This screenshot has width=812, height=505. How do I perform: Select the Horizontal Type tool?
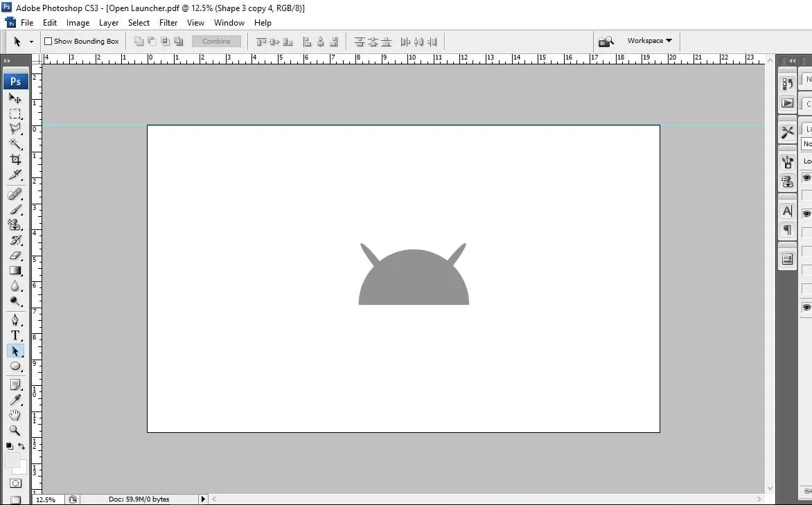[15, 336]
